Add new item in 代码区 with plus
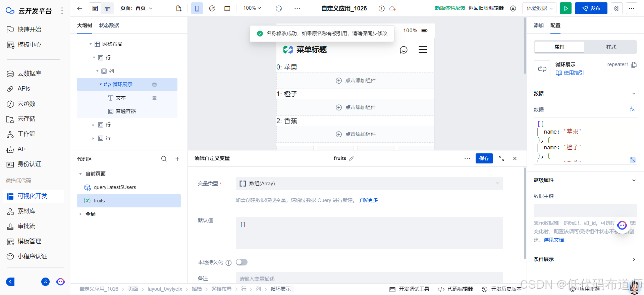The width and height of the screenshot is (644, 295). point(177,159)
